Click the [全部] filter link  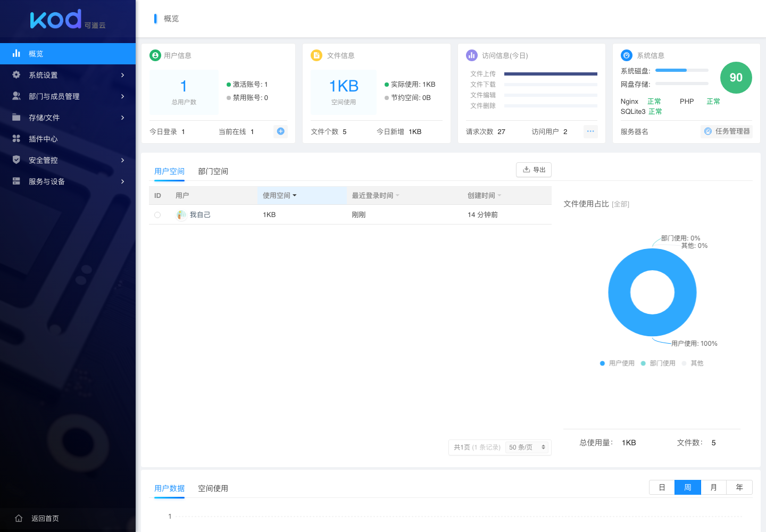[x=621, y=204]
